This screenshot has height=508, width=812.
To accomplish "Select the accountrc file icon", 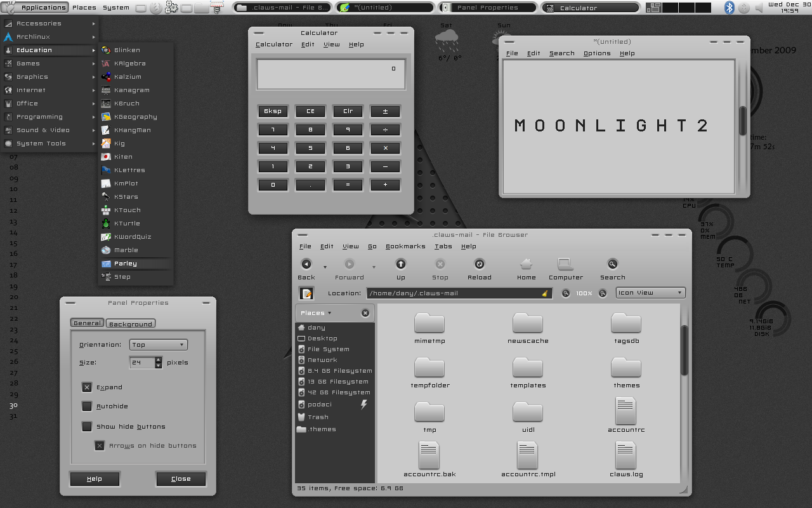I will 625,411.
